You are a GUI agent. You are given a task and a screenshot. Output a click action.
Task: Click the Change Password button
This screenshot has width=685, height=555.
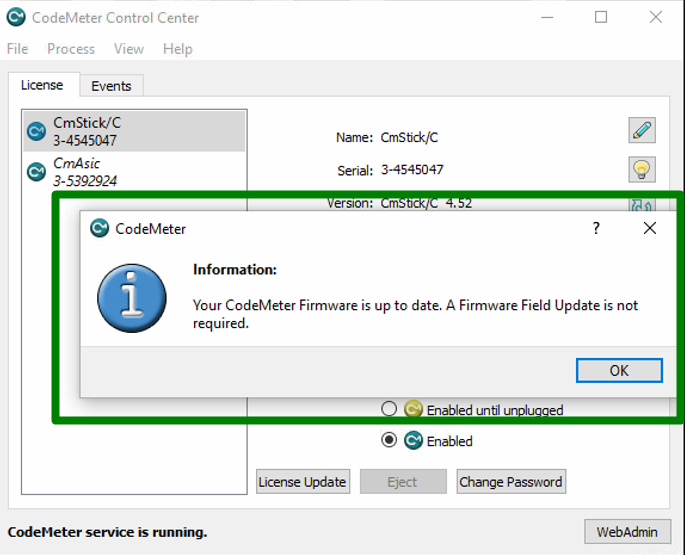click(511, 482)
